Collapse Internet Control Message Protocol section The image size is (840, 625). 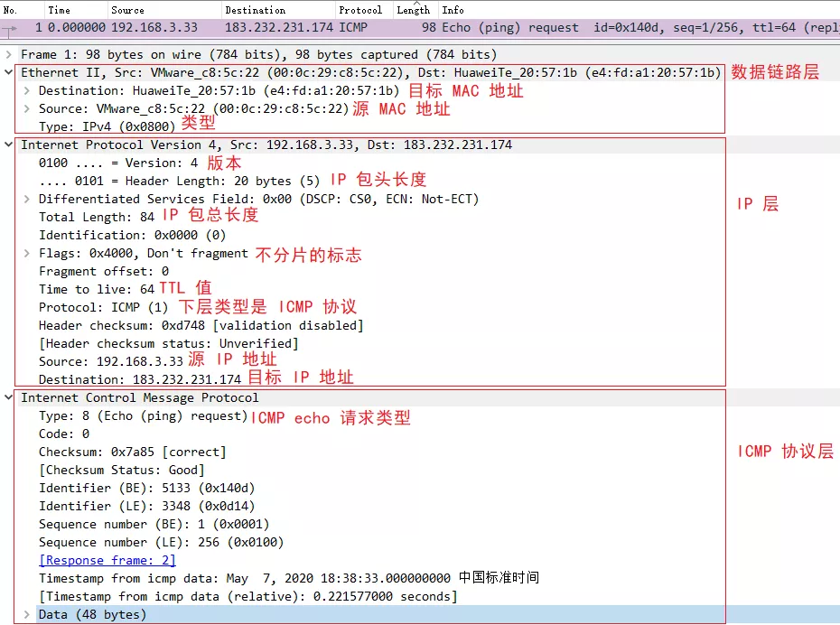8,397
